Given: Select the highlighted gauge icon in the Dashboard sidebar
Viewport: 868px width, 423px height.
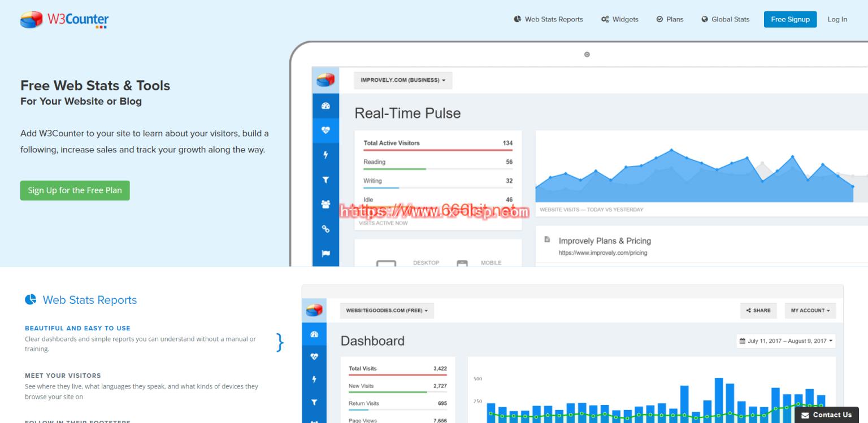Looking at the screenshot, I should 314,334.
